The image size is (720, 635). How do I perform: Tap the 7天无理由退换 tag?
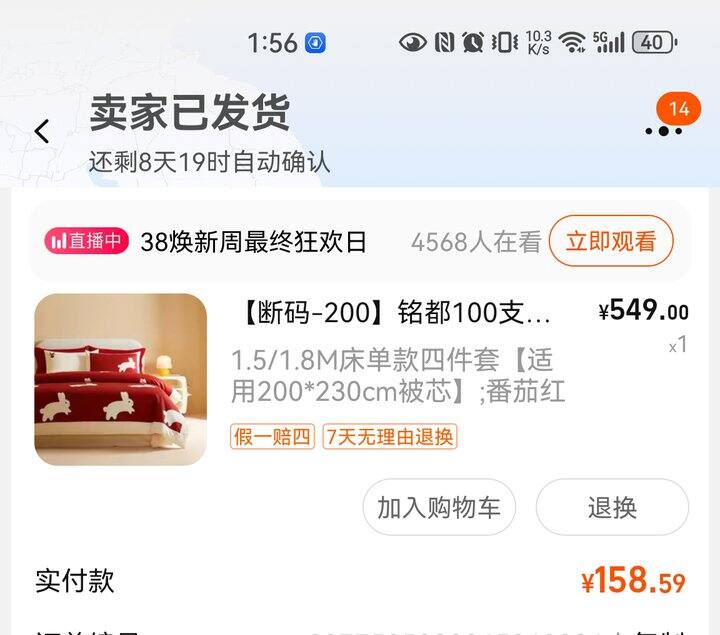(389, 436)
